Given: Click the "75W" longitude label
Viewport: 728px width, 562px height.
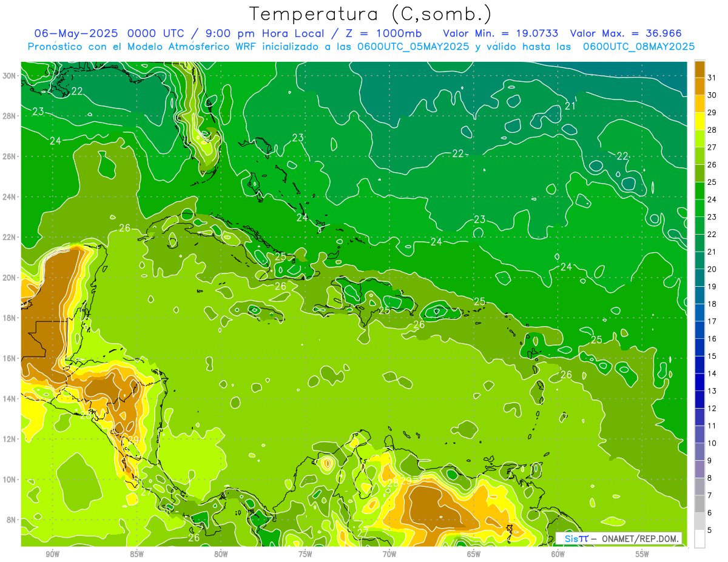Looking at the screenshot, I should point(305,554).
